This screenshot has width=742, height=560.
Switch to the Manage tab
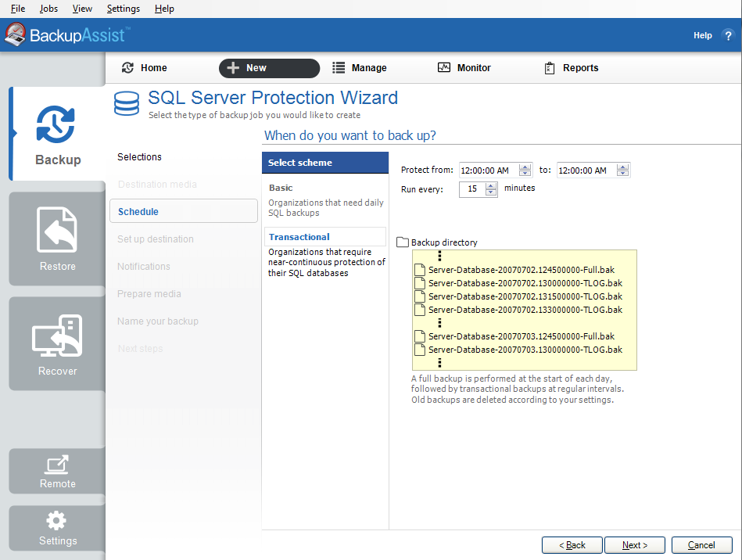point(360,68)
